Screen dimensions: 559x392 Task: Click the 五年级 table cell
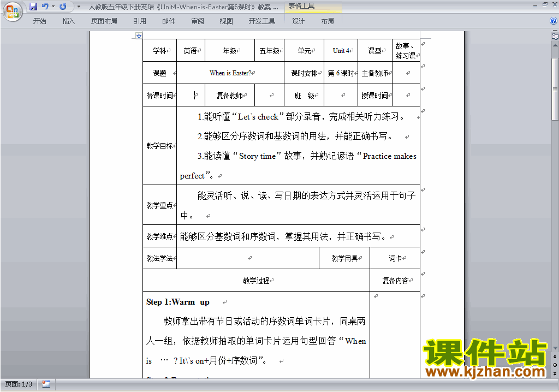pyautogui.click(x=270, y=51)
